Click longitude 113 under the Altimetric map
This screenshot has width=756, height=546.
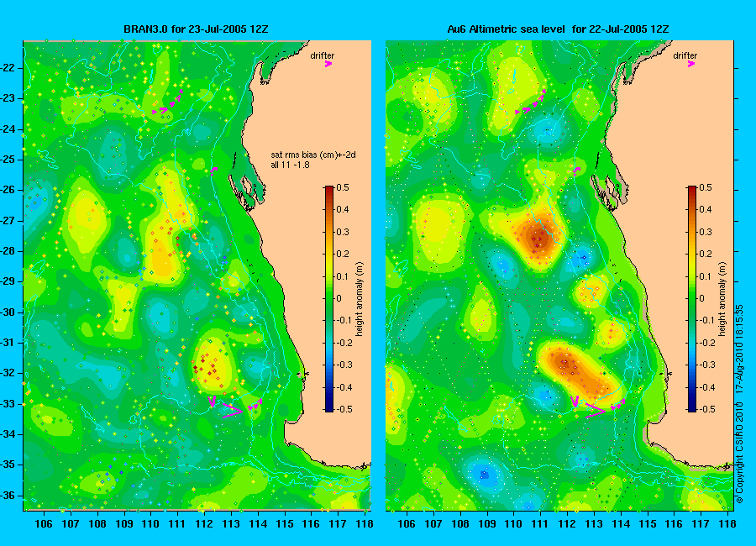(x=594, y=524)
